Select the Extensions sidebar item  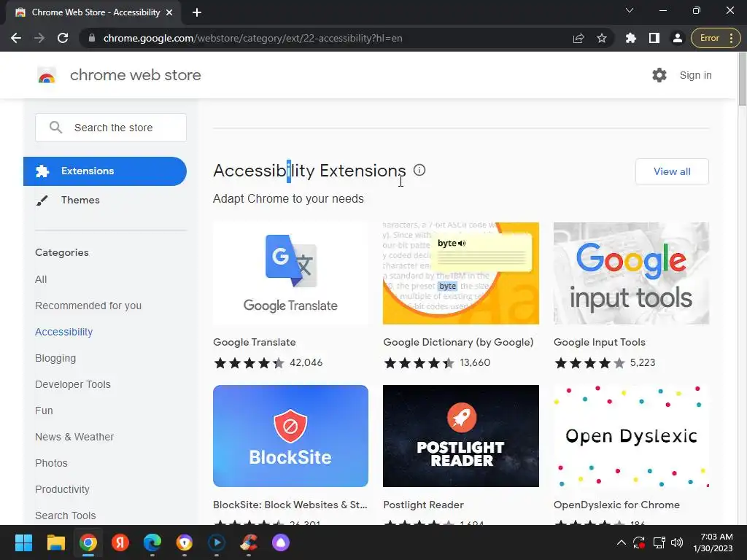[x=105, y=171]
